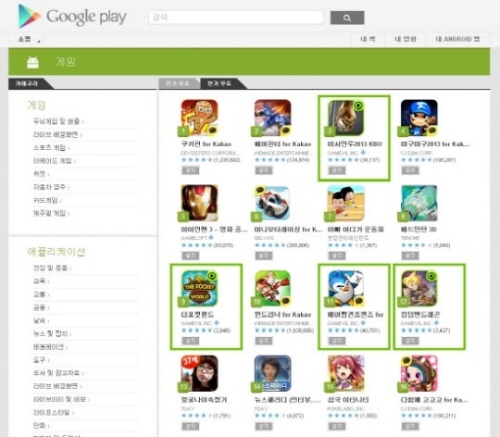Click install button under 쿠키런 for Kakao
The width and height of the screenshot is (500, 437).
point(190,170)
